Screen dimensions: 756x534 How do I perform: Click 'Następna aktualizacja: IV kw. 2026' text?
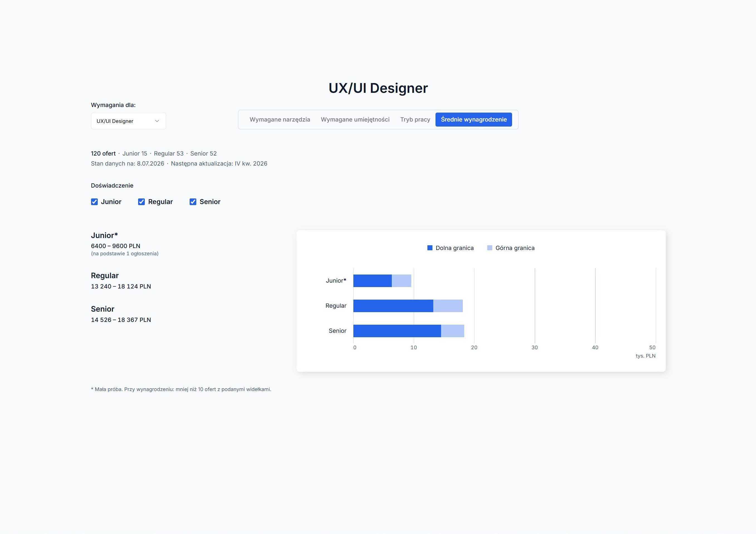(219, 164)
